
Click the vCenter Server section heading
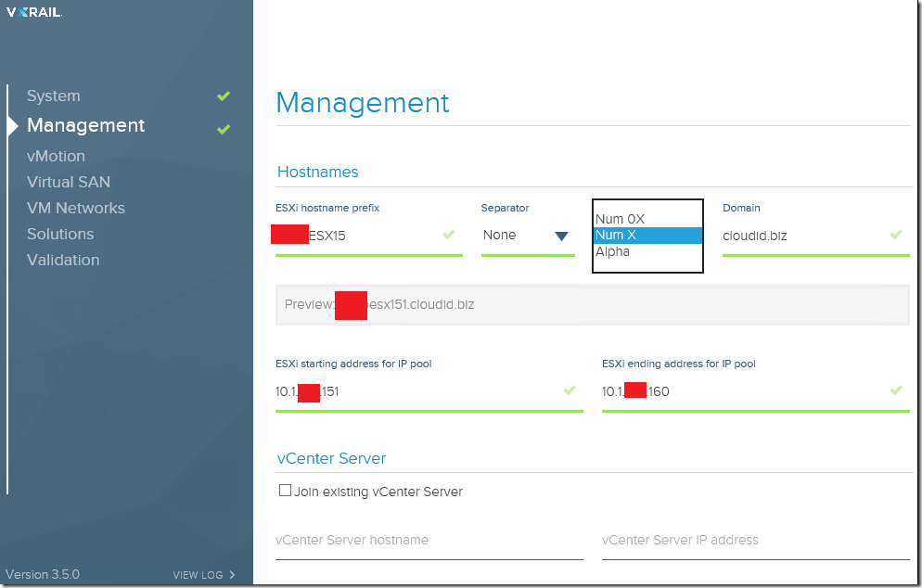(331, 459)
